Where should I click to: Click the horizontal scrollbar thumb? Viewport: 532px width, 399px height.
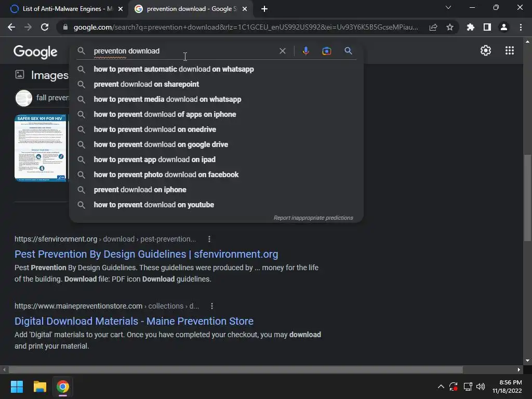point(236,369)
